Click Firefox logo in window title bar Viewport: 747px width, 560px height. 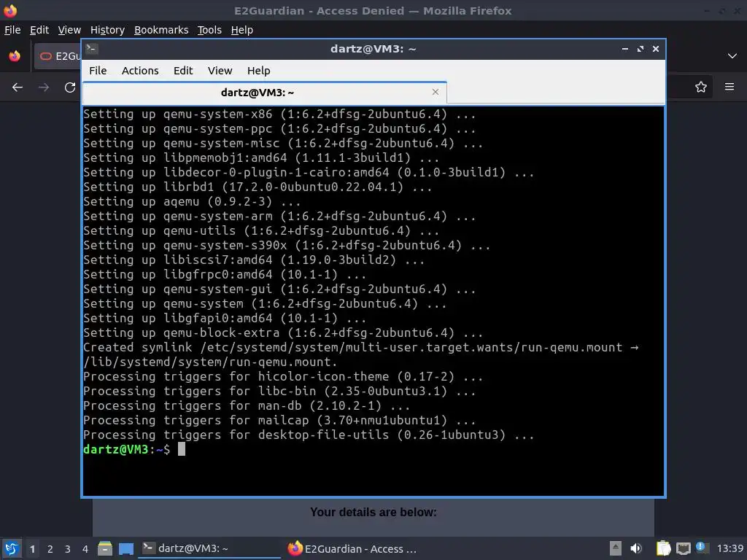coord(10,10)
